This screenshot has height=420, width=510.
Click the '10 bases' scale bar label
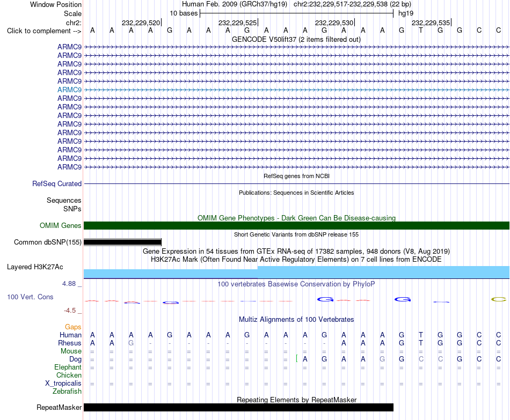point(184,13)
